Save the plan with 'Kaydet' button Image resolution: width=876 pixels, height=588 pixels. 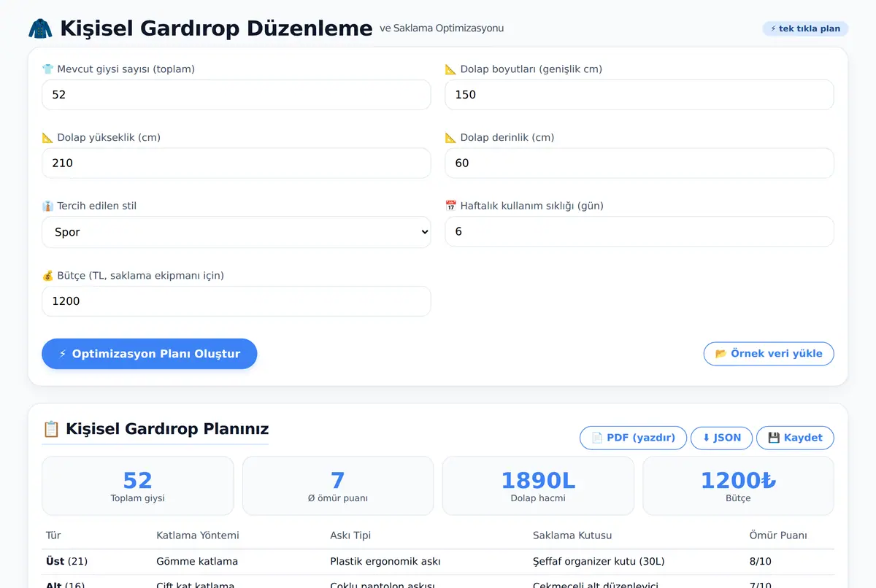(795, 438)
